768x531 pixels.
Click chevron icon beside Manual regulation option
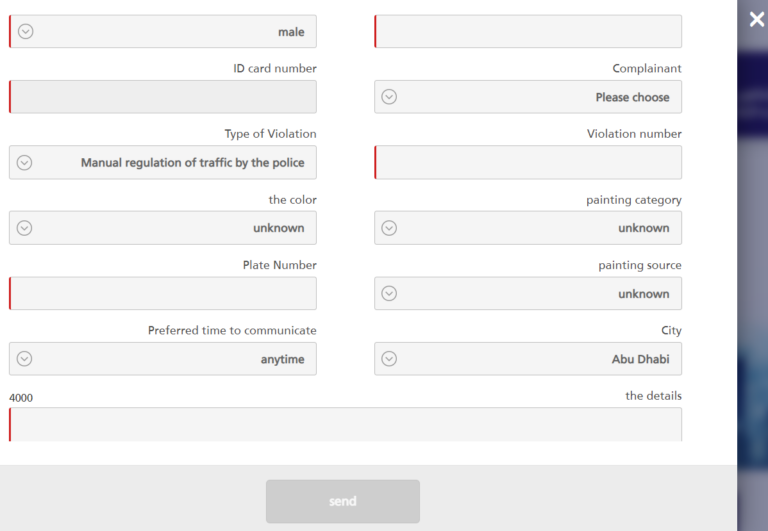coord(25,162)
